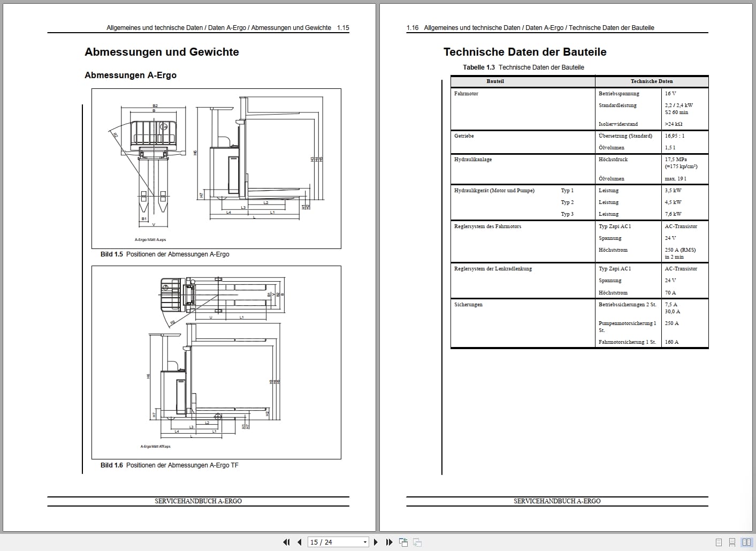Go to the next page
756x551 pixels.
tap(376, 542)
